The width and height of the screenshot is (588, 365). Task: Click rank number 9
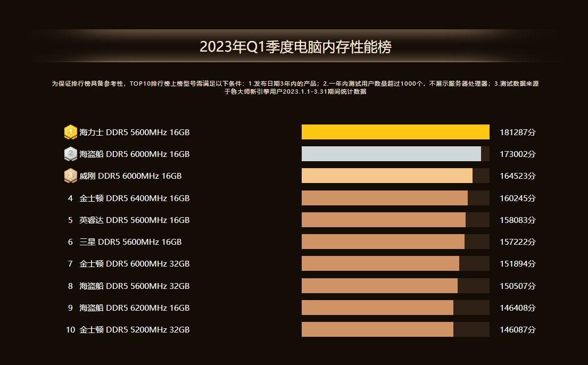click(70, 308)
